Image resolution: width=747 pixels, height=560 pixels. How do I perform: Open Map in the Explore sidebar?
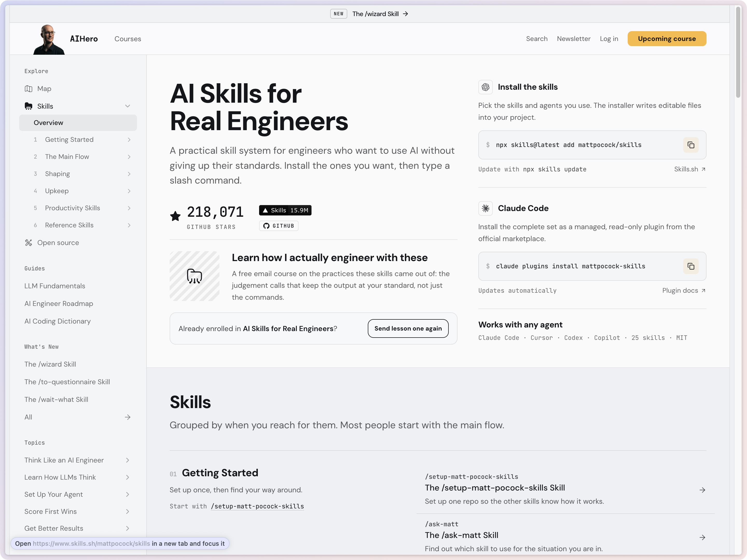point(44,89)
